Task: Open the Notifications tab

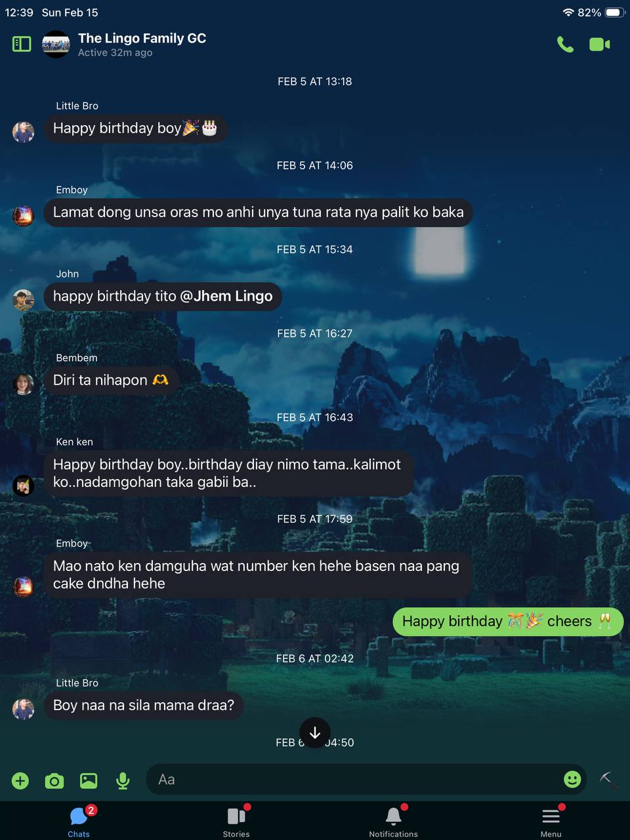Action: 394,822
